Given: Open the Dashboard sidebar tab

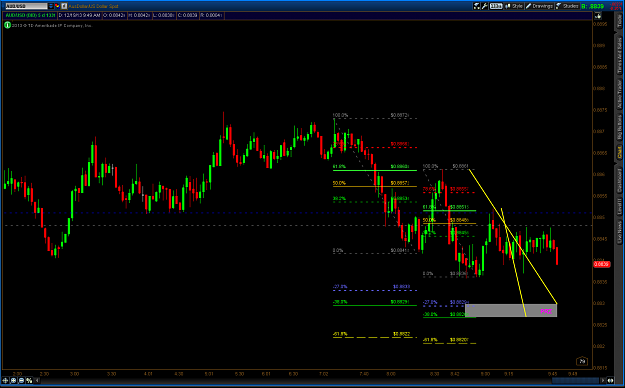Looking at the screenshot, I should coord(619,181).
